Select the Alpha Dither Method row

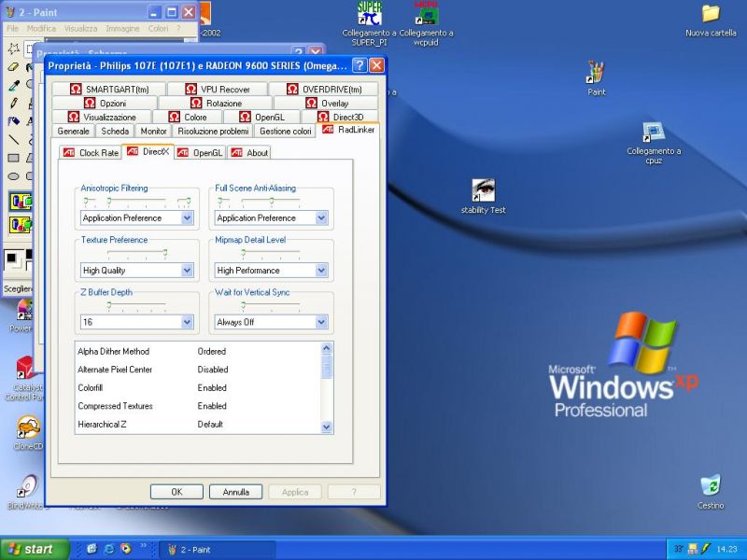[198, 352]
